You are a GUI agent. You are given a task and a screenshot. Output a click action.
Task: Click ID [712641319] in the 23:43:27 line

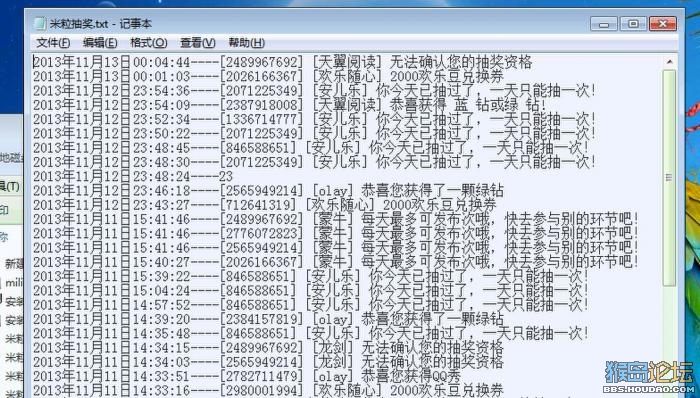(258, 205)
